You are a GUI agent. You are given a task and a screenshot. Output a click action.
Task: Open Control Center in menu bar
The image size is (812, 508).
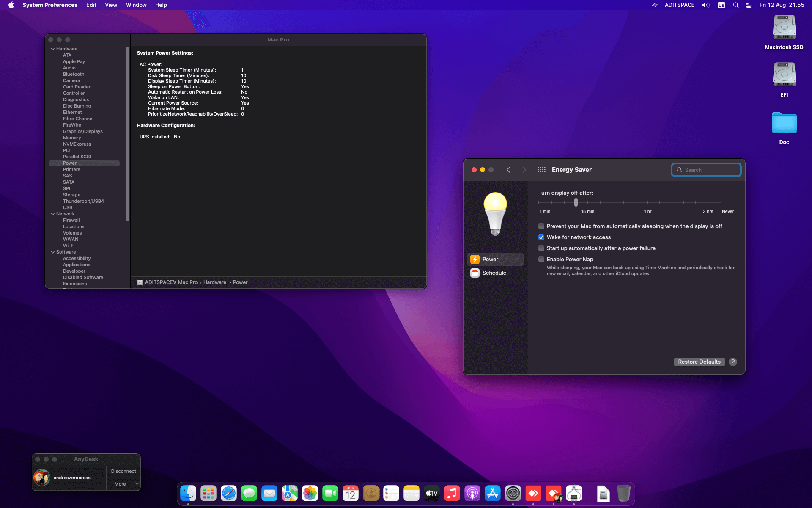(749, 5)
